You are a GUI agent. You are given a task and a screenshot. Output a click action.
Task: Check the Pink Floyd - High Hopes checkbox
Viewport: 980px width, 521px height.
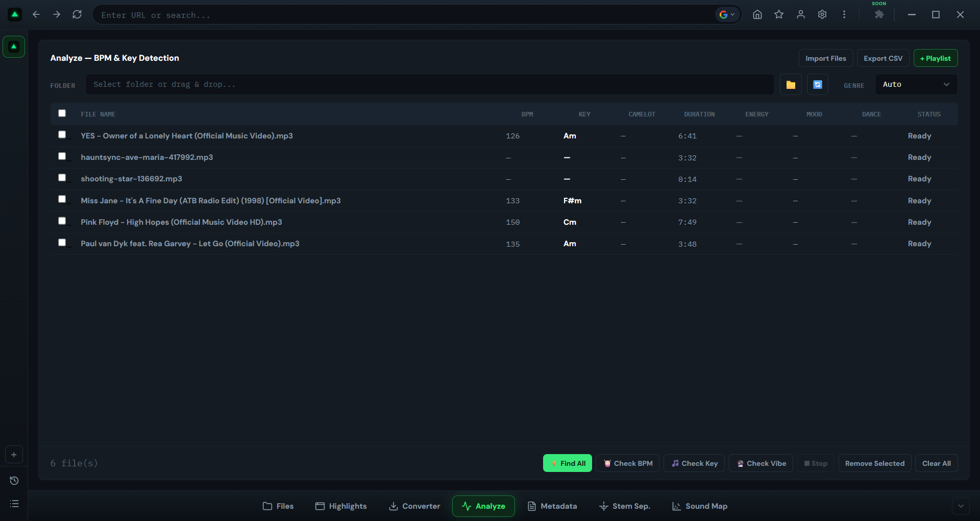click(62, 221)
